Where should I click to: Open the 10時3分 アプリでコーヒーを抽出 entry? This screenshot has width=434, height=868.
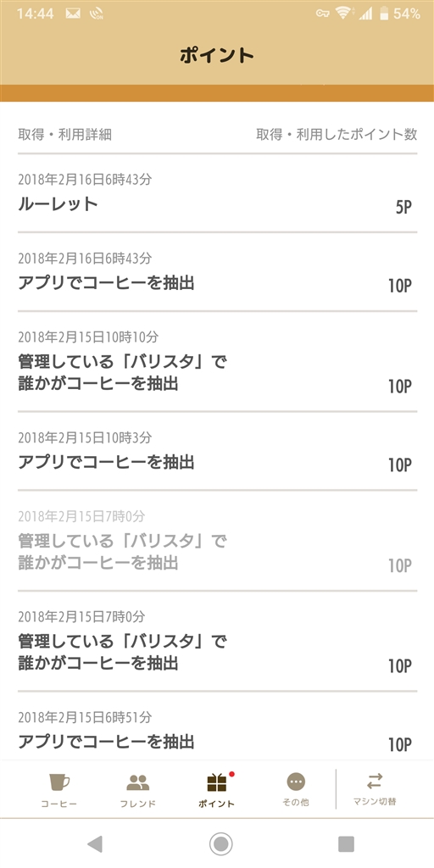point(217,452)
